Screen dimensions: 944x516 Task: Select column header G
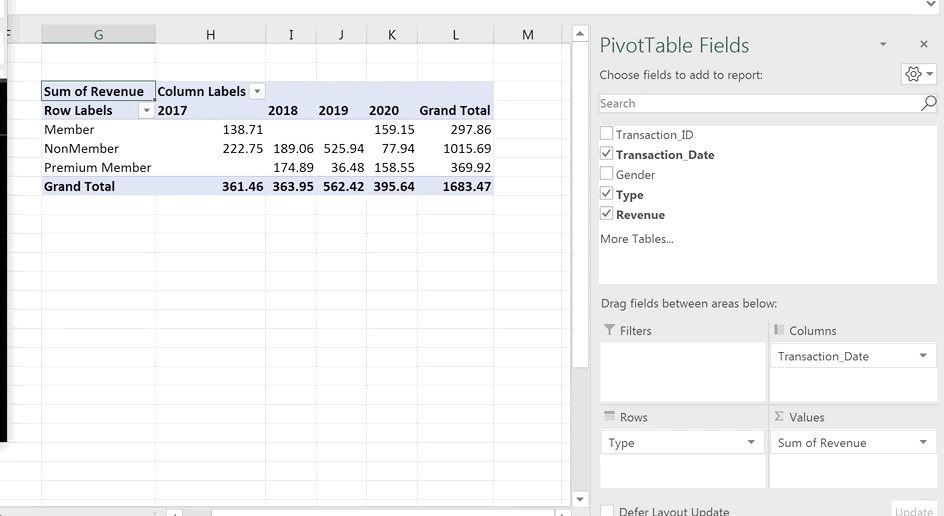(x=98, y=35)
